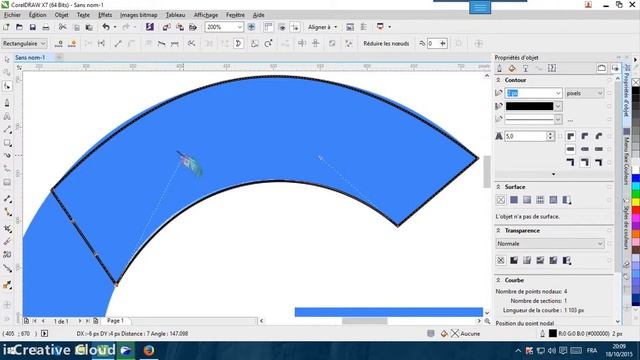Choose the uniform fill icon under Surface
This screenshot has height=360, width=640.
[x=514, y=200]
